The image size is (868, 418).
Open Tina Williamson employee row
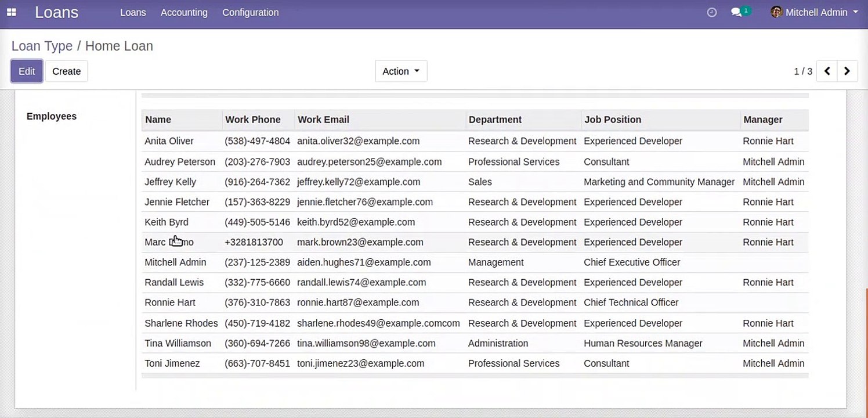tap(475, 343)
